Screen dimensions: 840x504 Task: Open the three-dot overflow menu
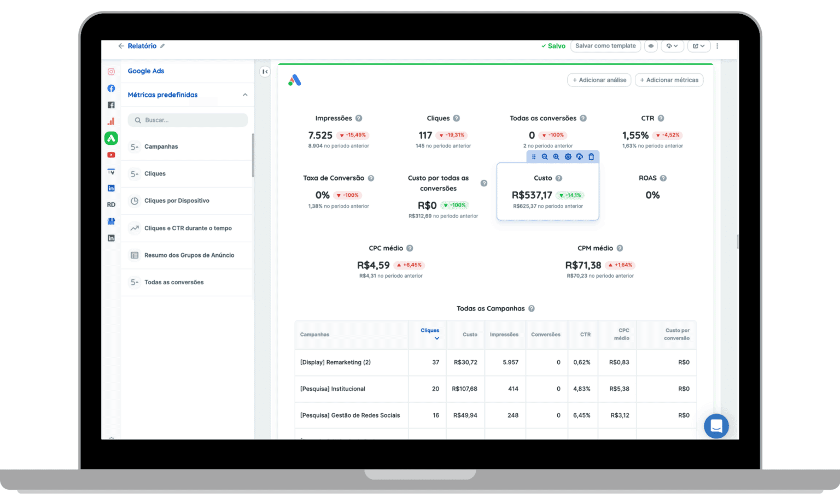tap(717, 46)
